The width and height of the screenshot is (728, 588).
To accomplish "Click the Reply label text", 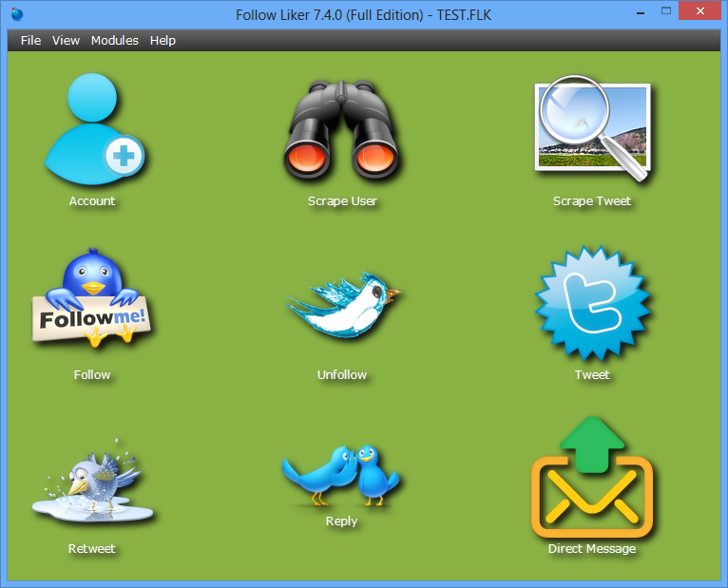I will point(341,522).
